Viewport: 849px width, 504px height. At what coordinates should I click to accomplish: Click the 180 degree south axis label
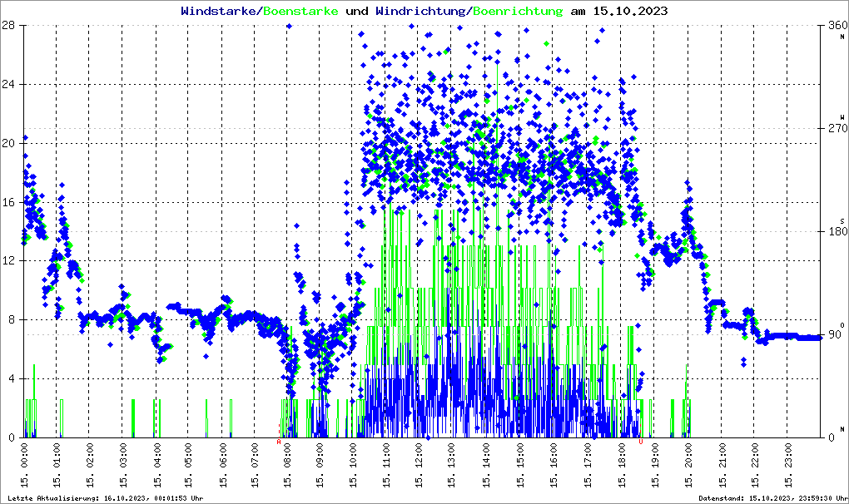pyautogui.click(x=834, y=231)
